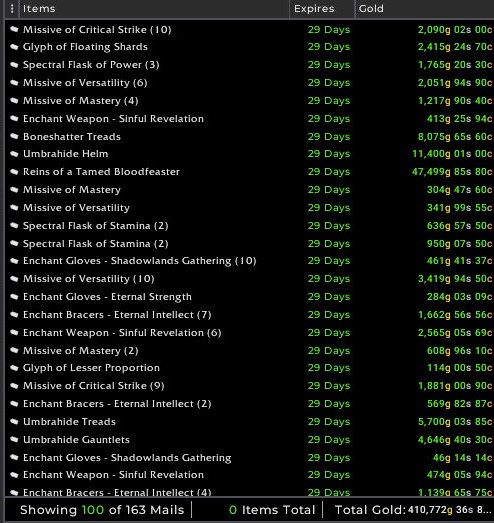Viewport: 494px width, 523px height.
Task: Click the 0 Items Total status
Action: pos(272,510)
